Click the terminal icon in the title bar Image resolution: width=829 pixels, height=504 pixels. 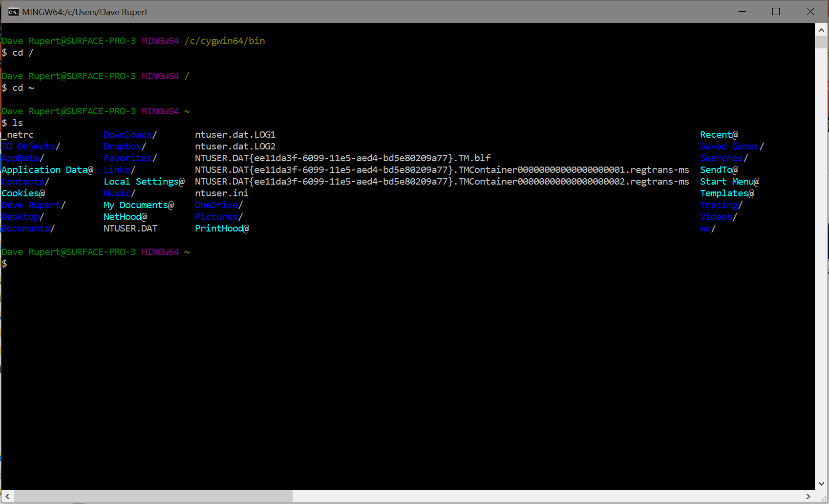click(x=13, y=12)
